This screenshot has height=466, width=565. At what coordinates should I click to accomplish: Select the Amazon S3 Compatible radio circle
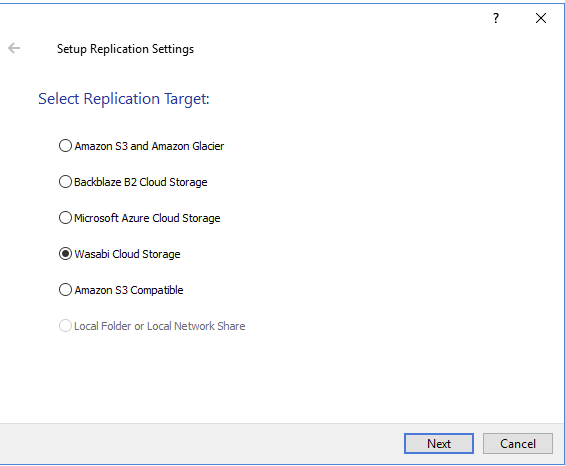[65, 290]
